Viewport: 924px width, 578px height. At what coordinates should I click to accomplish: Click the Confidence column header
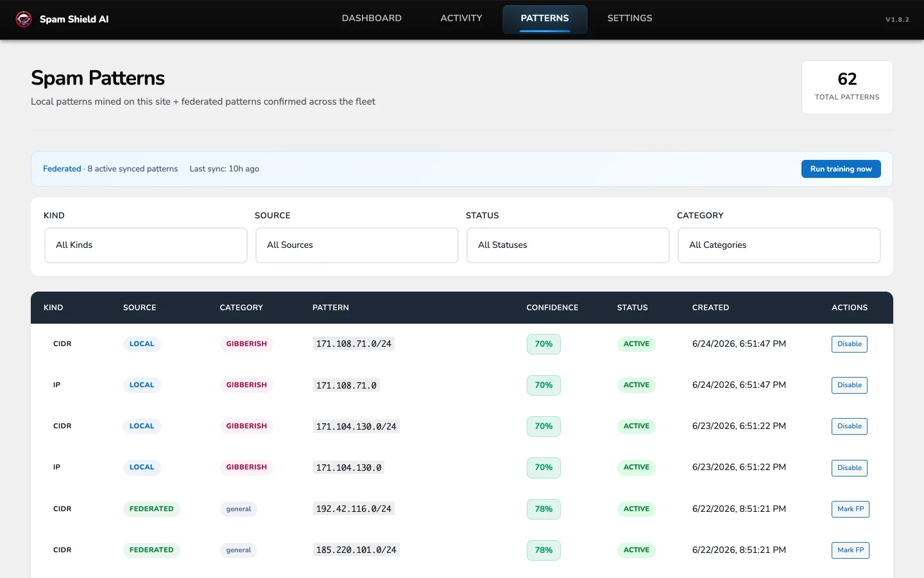pyautogui.click(x=552, y=308)
